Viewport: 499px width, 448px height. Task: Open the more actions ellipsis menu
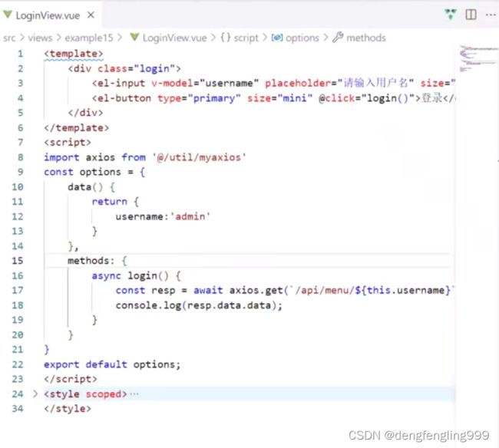tap(491, 15)
